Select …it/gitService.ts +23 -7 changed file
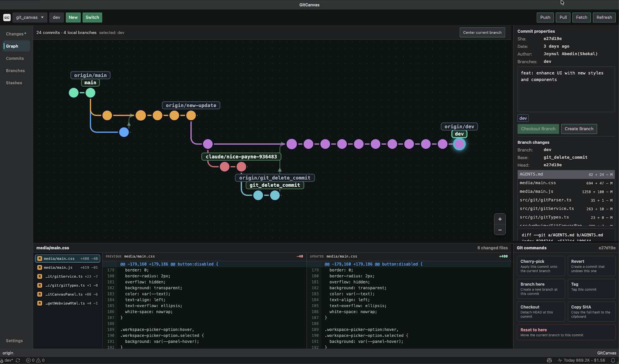 click(x=68, y=277)
